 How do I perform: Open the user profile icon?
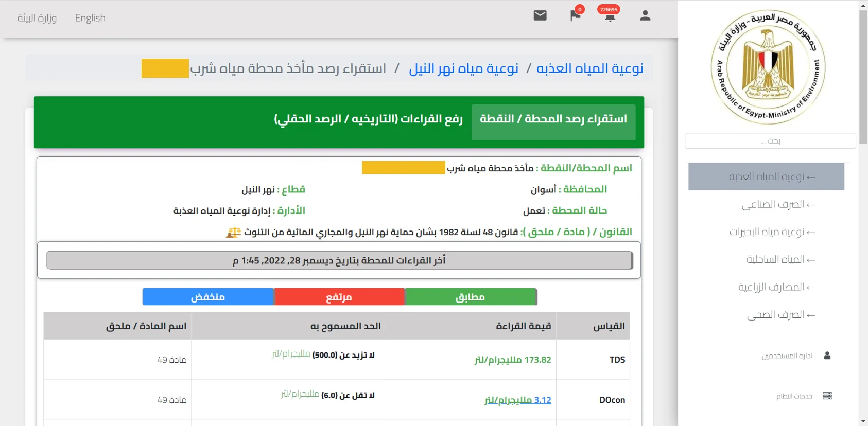[x=645, y=16]
